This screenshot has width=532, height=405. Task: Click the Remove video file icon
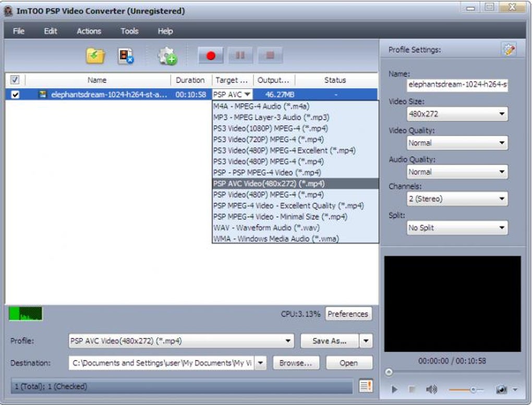click(x=125, y=56)
